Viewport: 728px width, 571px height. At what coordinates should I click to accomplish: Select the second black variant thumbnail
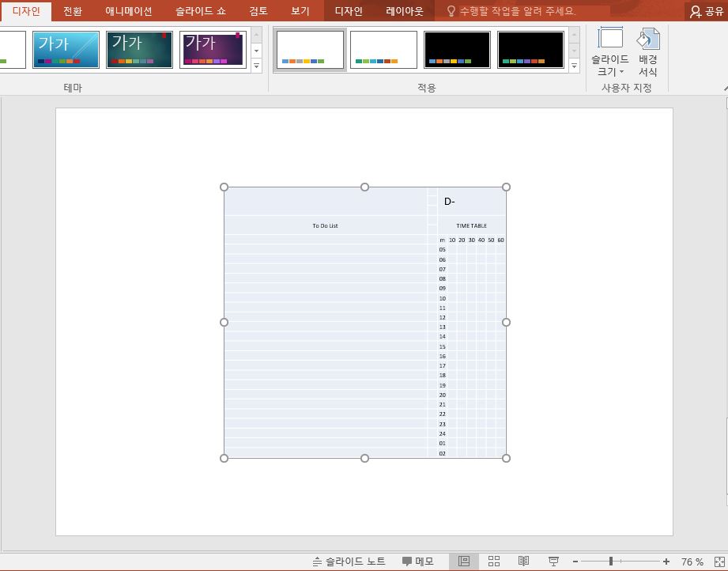pos(530,50)
